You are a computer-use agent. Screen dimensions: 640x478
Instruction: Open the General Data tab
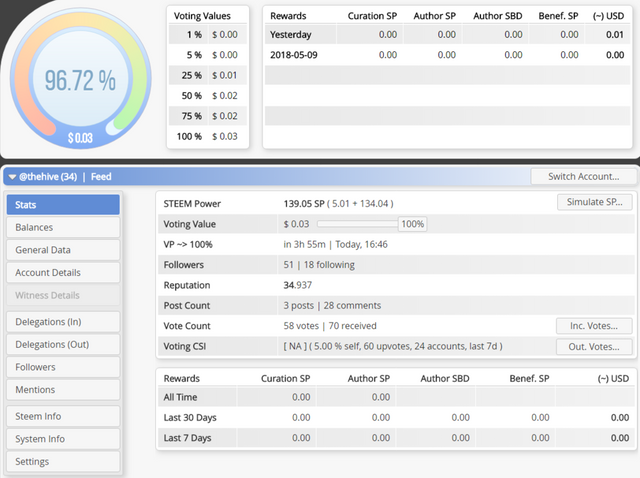63,250
